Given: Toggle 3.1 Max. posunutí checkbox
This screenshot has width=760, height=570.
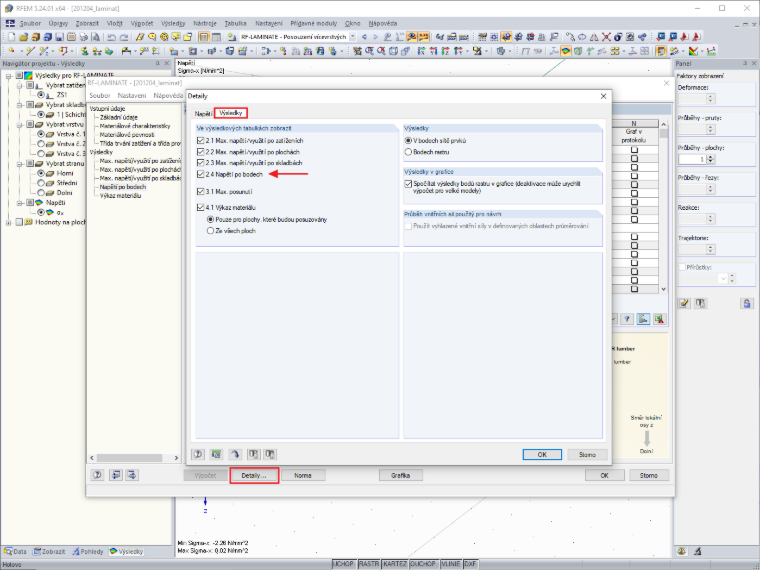Looking at the screenshot, I should click(201, 191).
